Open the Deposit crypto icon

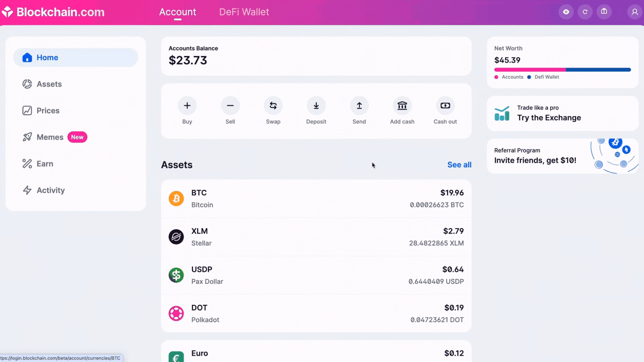(316, 105)
